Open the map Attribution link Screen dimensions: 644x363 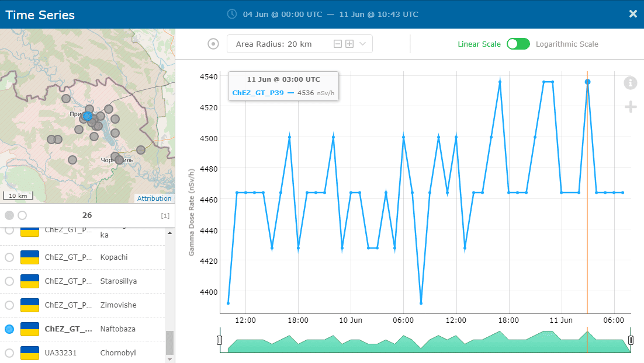point(154,198)
